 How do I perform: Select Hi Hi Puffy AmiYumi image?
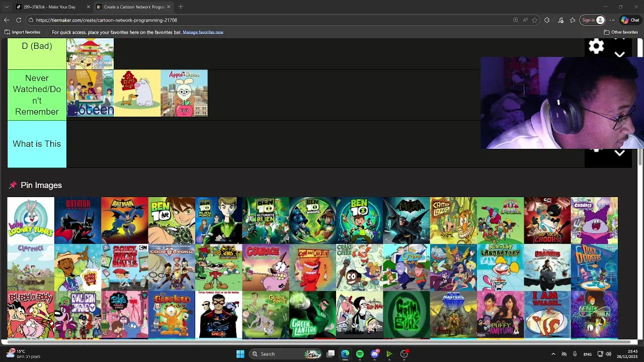point(500,314)
